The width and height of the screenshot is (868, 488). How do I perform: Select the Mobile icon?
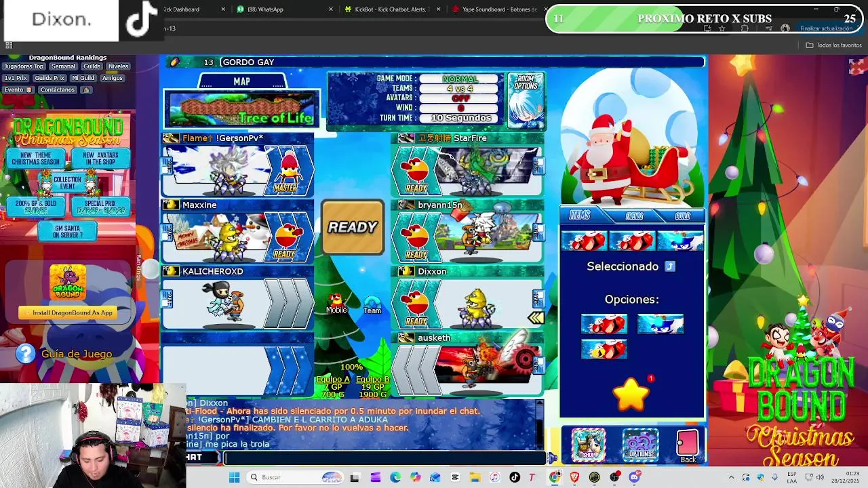(x=336, y=303)
